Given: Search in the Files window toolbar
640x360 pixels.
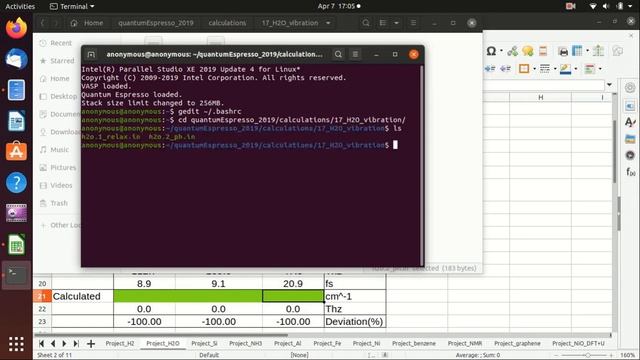Looking at the screenshot, I should point(366,23).
